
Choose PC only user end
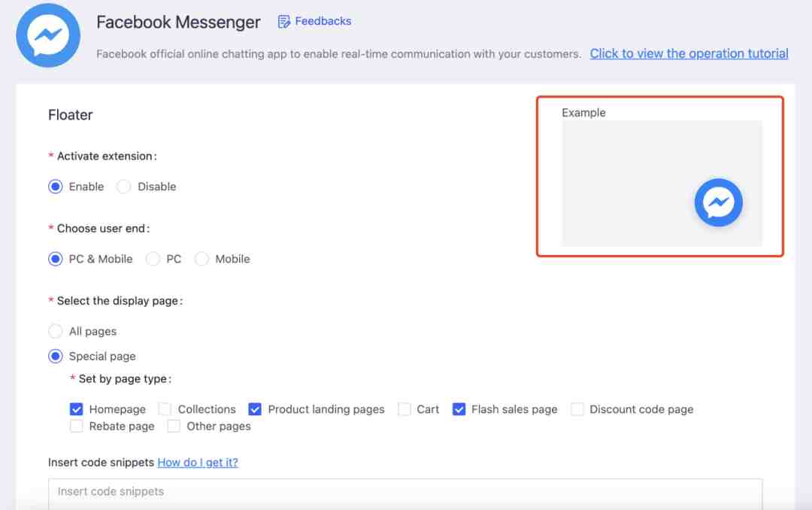click(153, 259)
